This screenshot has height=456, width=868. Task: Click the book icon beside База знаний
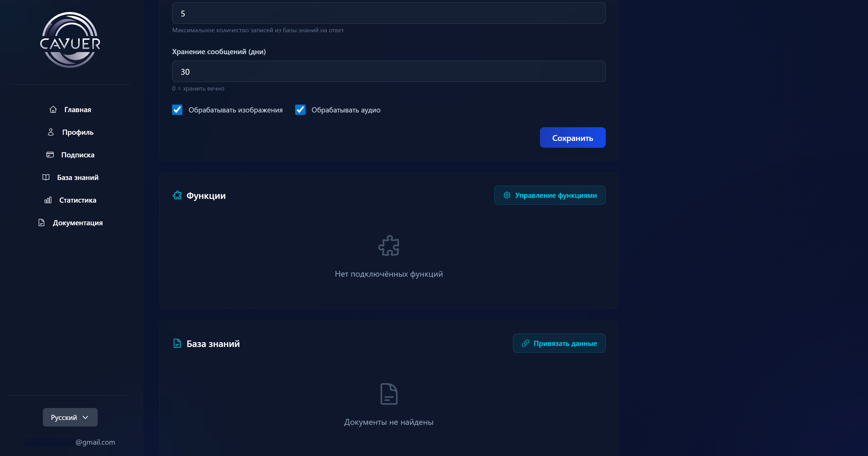pyautogui.click(x=46, y=177)
